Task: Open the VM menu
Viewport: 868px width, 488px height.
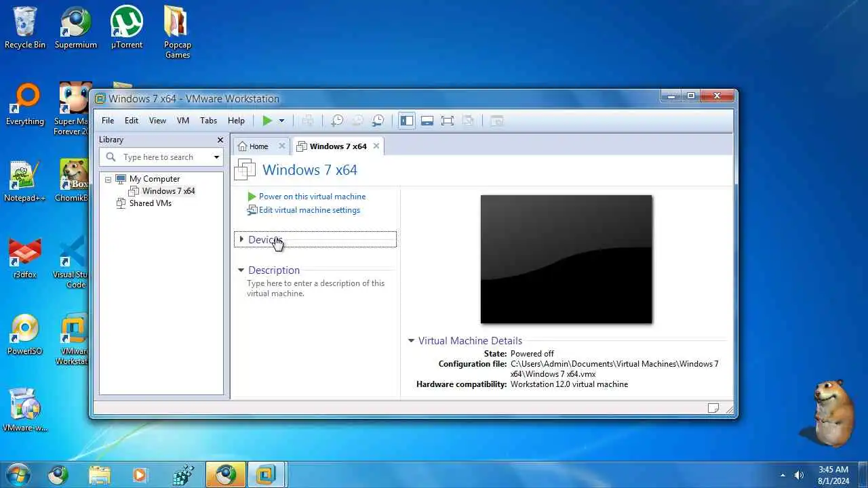Action: (183, 121)
